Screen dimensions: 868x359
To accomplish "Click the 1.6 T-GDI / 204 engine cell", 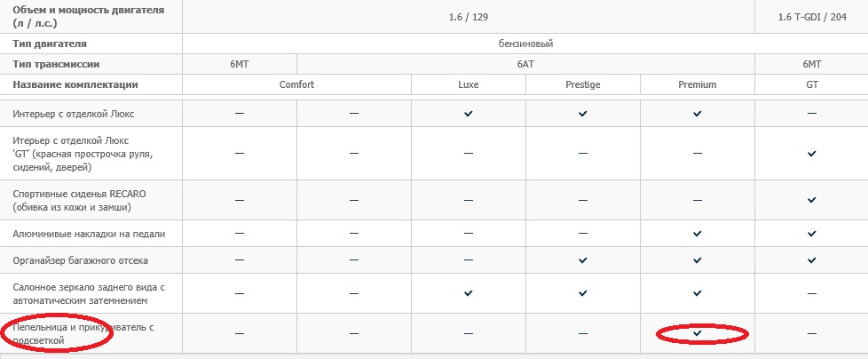I will (812, 15).
